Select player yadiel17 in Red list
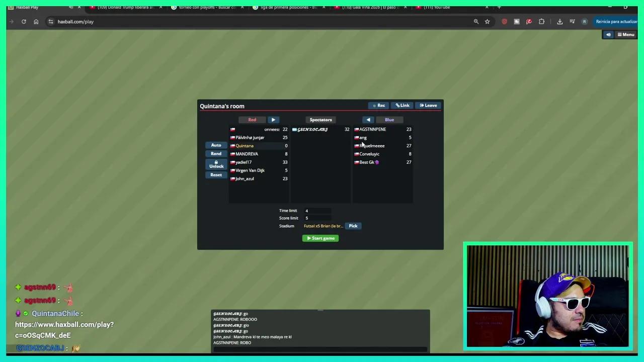644x362 pixels. pos(244,162)
